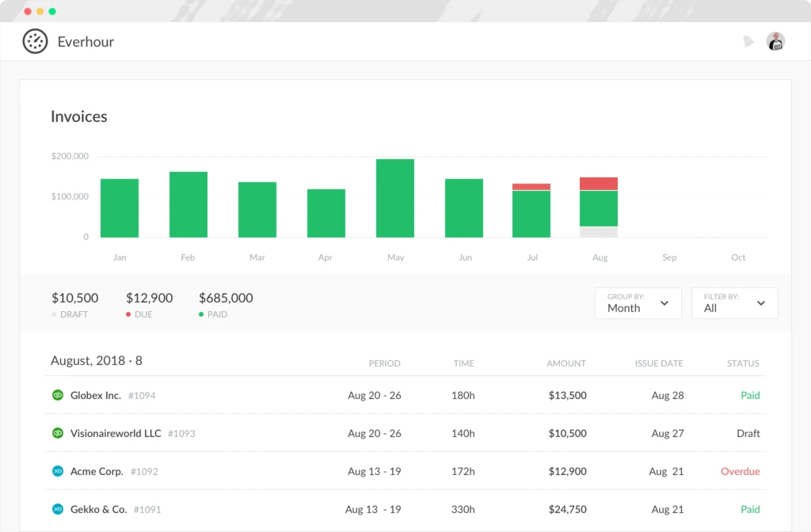Click the QuickBooks icon beside Globex Inc.
The height and width of the screenshot is (532, 811).
(x=58, y=395)
